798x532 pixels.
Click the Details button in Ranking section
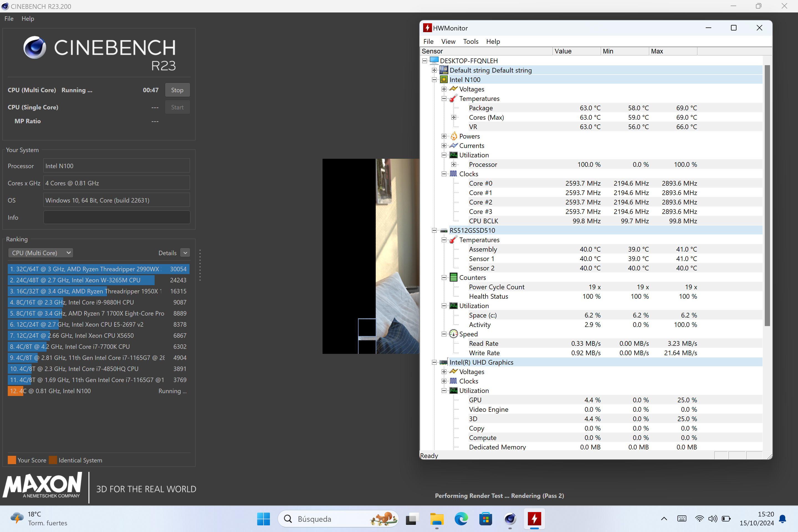tap(167, 252)
